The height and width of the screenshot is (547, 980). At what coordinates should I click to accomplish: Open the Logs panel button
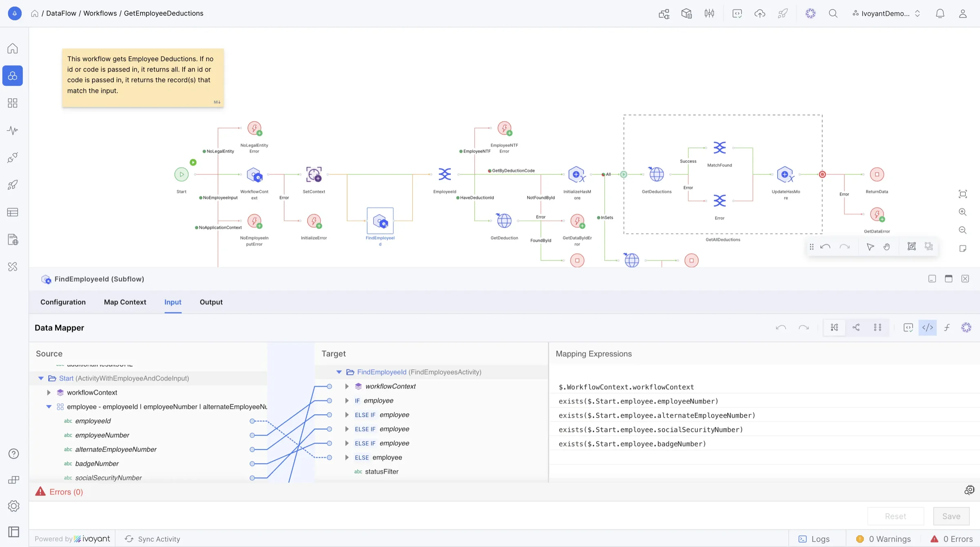tap(814, 539)
